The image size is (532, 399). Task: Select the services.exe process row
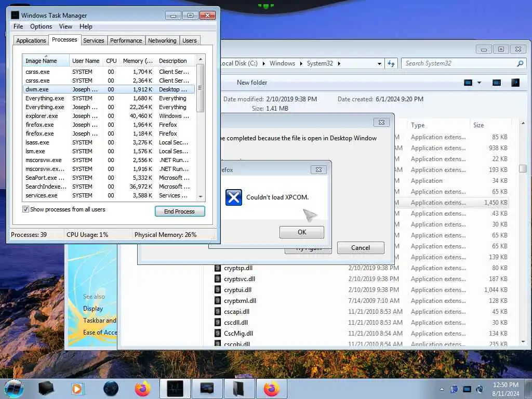[x=109, y=195]
